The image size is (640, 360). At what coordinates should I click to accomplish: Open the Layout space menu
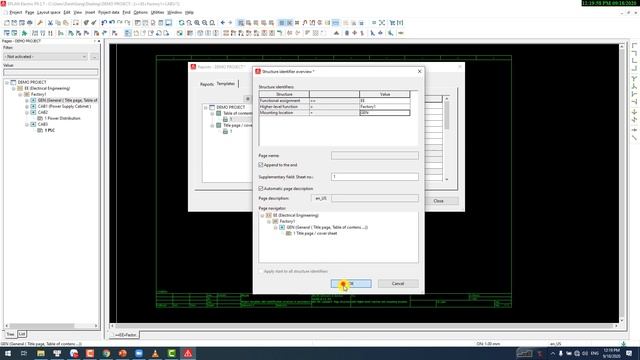tap(49, 13)
